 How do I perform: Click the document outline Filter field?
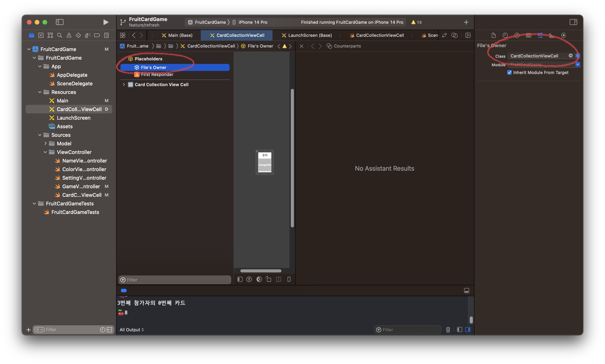pos(177,280)
